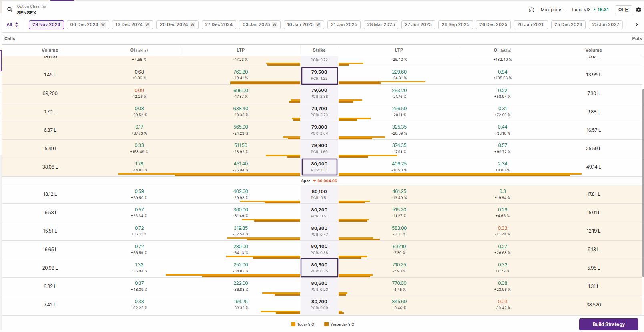The image size is (644, 332).
Task: Switch to 13 Dec 2024 expiry
Action: 132,24
